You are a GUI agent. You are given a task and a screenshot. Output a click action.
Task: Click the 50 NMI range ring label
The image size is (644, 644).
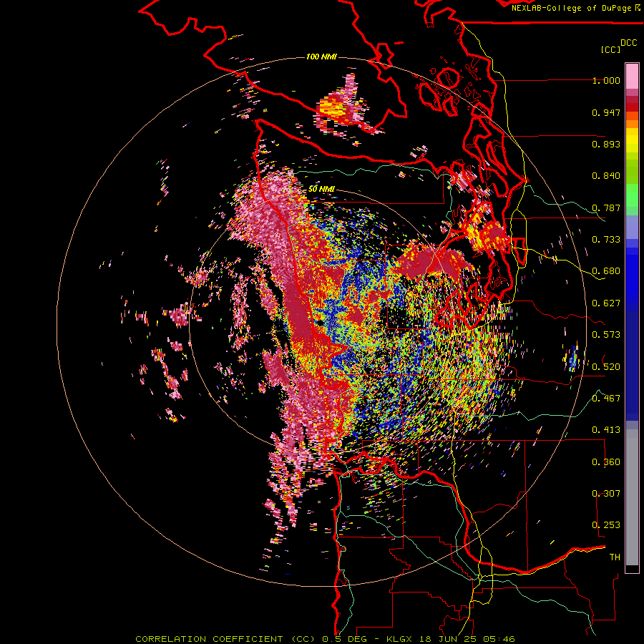(321, 189)
